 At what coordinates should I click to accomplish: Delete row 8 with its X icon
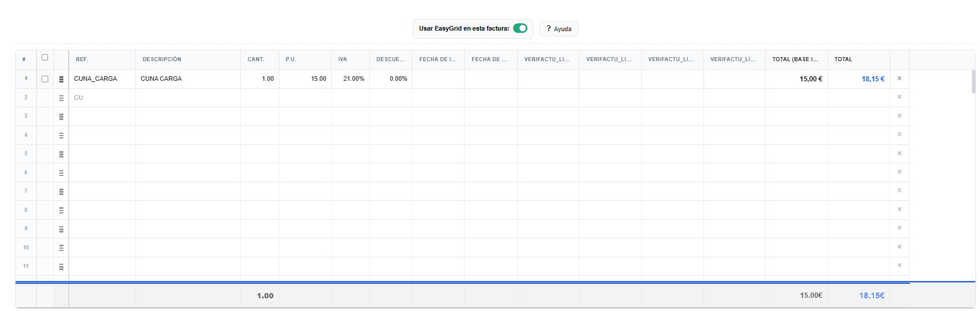[x=899, y=209]
